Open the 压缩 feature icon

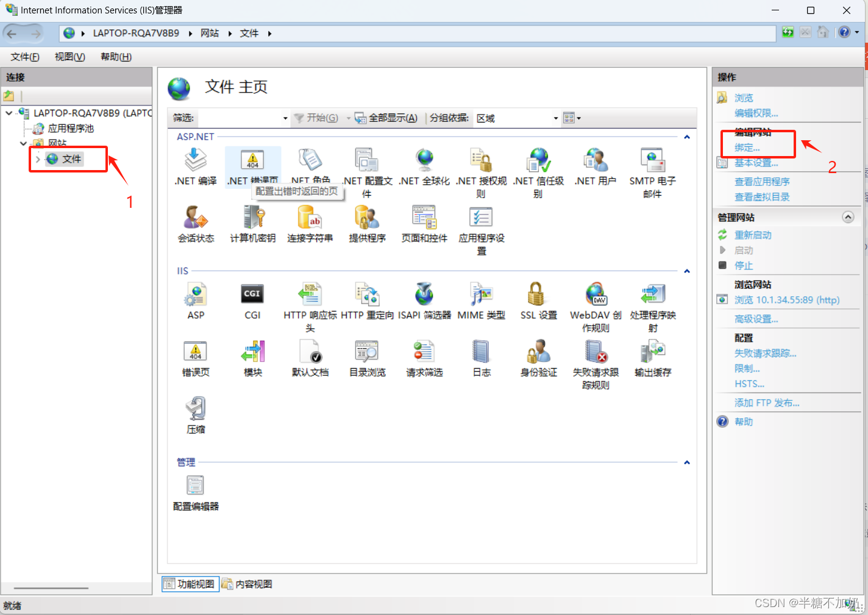pos(195,408)
